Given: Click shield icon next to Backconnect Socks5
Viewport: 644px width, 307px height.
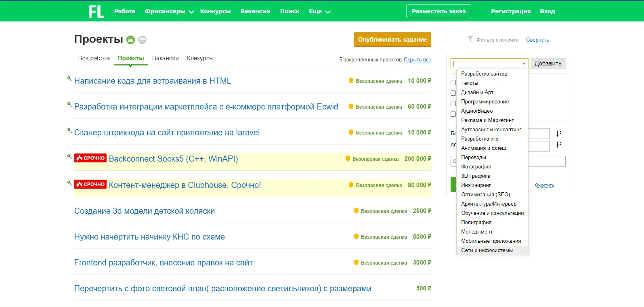Looking at the screenshot, I should [x=348, y=159].
